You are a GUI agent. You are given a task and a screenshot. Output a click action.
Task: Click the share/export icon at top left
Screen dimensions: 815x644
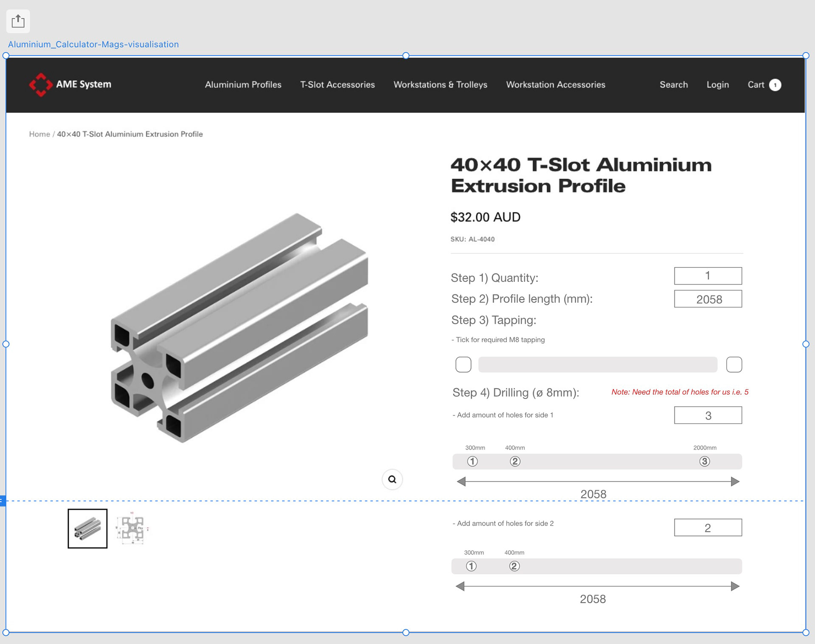click(18, 21)
